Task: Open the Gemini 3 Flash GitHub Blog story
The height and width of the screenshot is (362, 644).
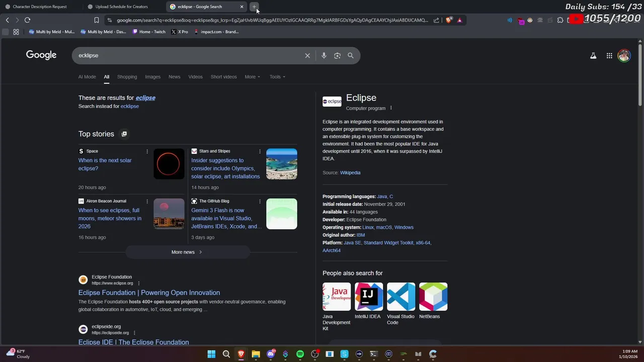Action: pyautogui.click(x=226, y=218)
